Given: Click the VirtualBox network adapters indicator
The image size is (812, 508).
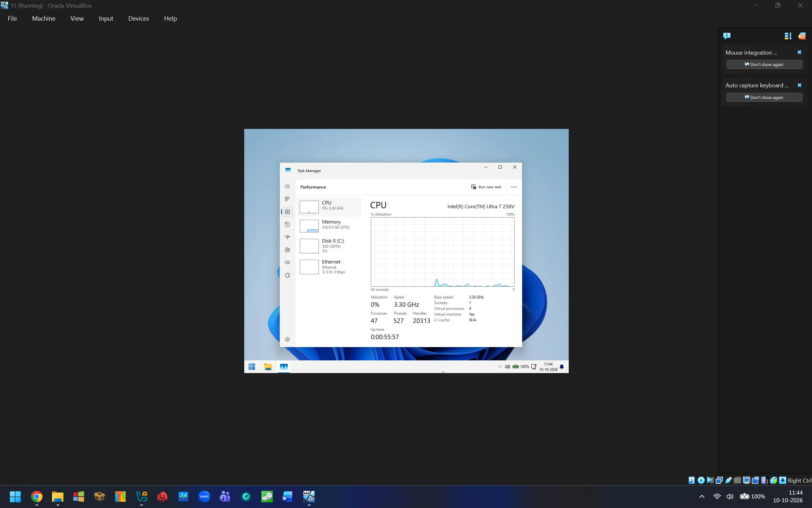Looking at the screenshot, I should click(x=719, y=480).
